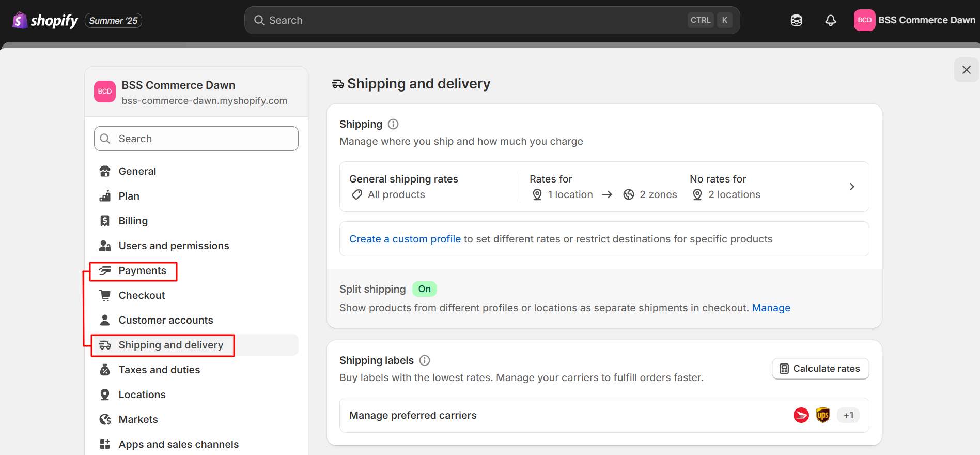
Task: Click the Apps and sales channels grid icon
Action: click(x=105, y=444)
